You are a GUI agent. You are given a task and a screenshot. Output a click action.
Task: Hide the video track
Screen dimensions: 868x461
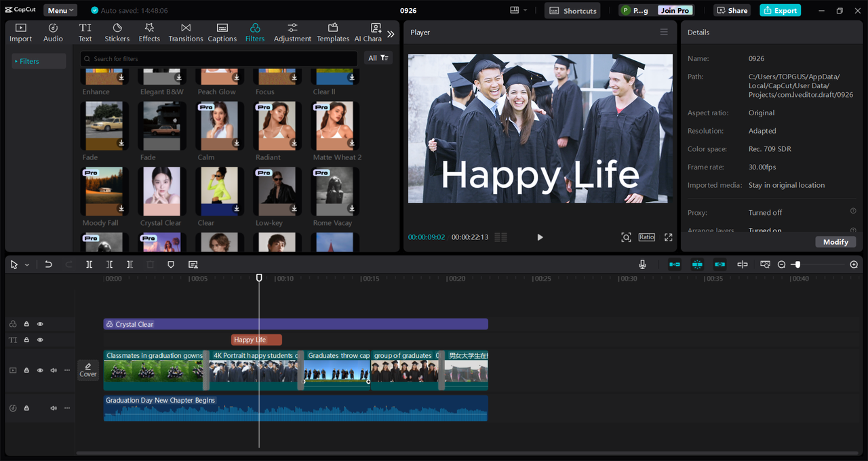(x=40, y=370)
